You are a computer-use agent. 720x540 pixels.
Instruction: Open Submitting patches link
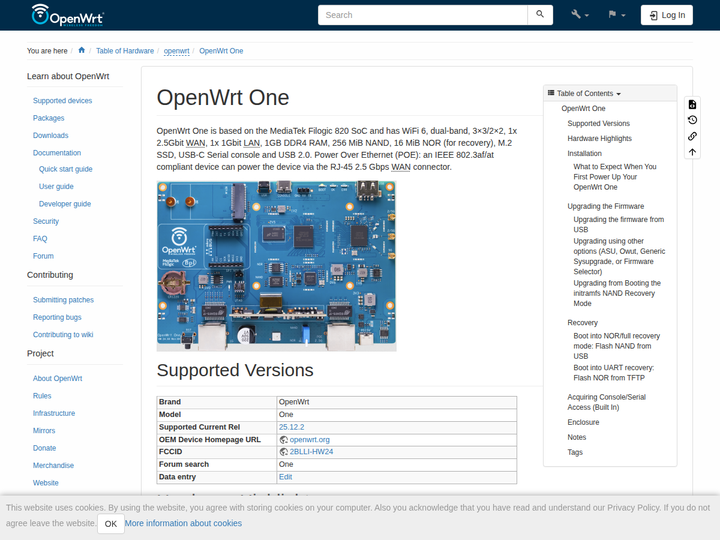pyautogui.click(x=63, y=300)
